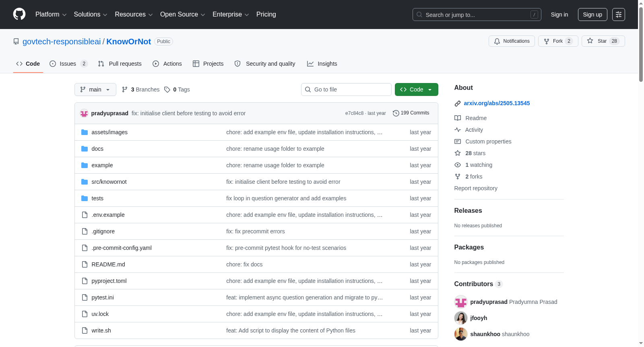Click the example folder icon
The height and width of the screenshot is (347, 644).
coord(85,165)
